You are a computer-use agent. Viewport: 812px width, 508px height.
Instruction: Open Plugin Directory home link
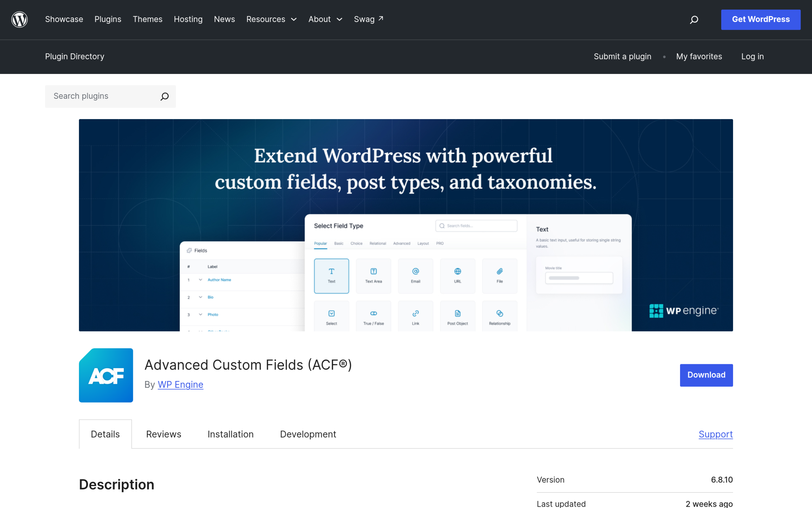tap(75, 57)
